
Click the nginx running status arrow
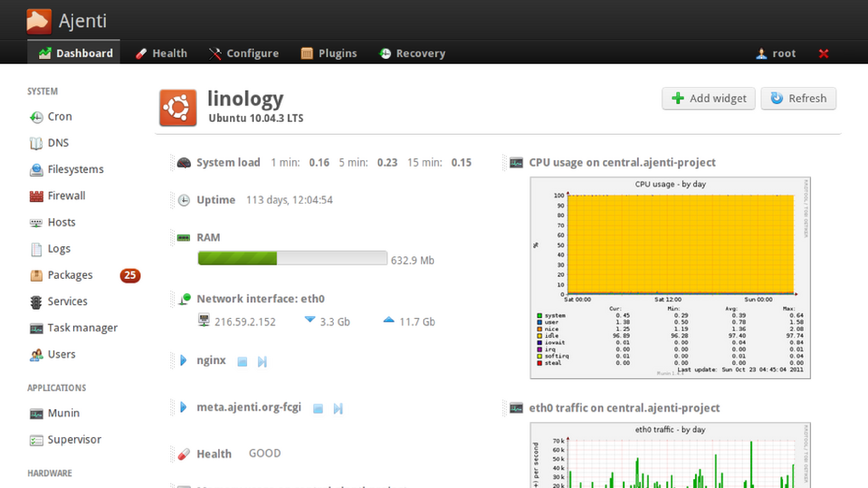[183, 360]
